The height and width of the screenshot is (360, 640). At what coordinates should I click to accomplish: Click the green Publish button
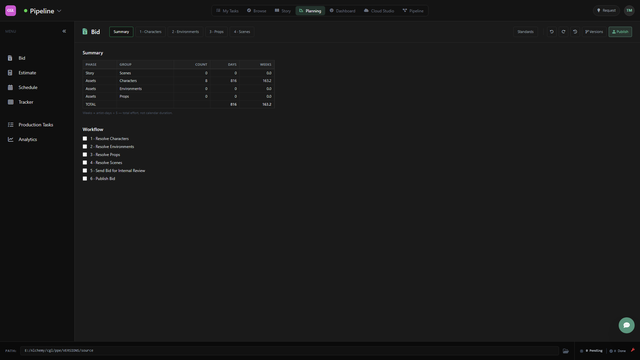[620, 31]
